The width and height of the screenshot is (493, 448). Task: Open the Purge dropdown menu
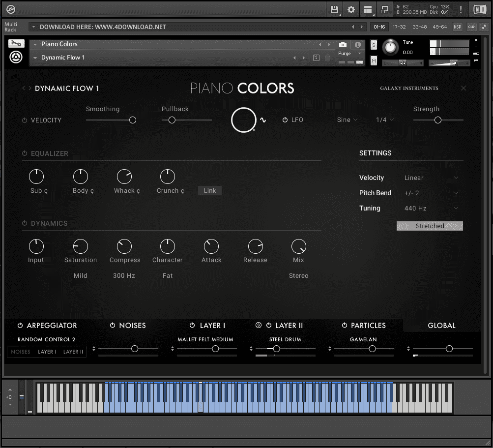[x=350, y=54]
